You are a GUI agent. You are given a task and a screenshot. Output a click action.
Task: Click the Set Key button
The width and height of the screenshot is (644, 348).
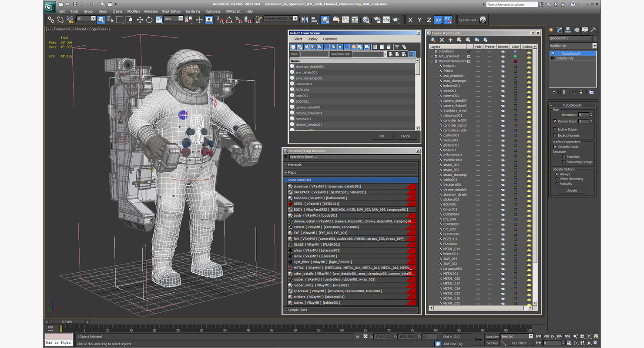pos(492,343)
